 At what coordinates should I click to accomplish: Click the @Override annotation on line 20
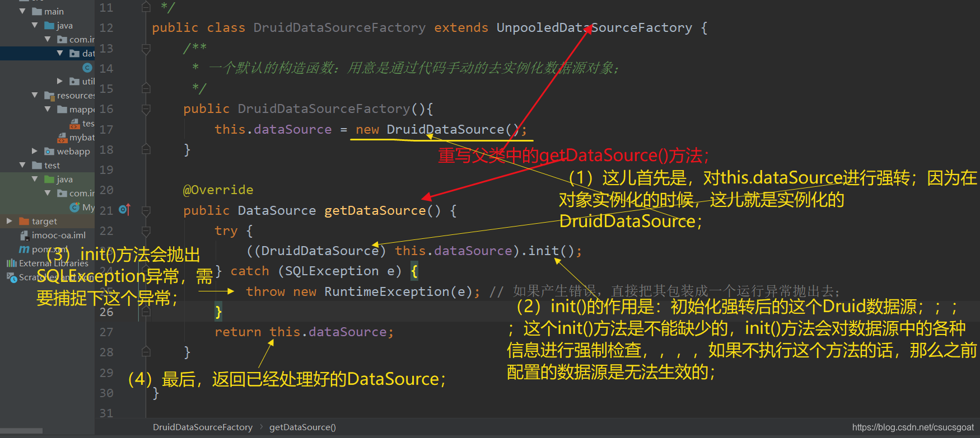tap(218, 190)
